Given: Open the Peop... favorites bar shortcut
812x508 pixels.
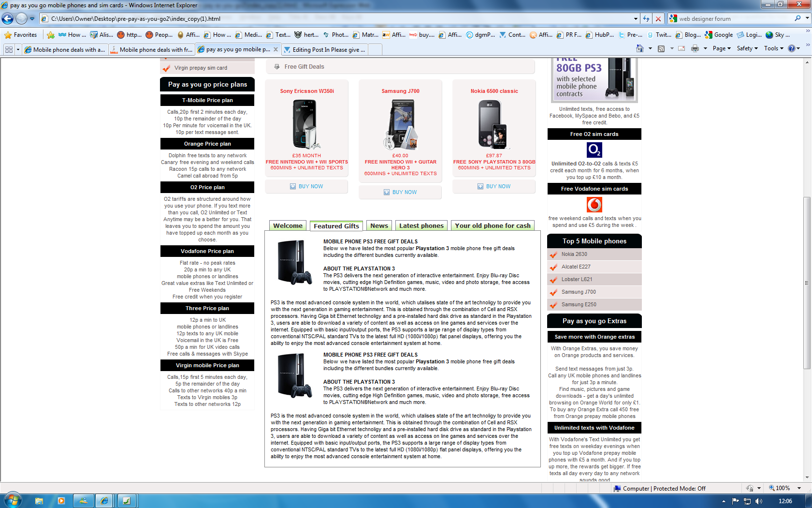Looking at the screenshot, I should (159, 35).
